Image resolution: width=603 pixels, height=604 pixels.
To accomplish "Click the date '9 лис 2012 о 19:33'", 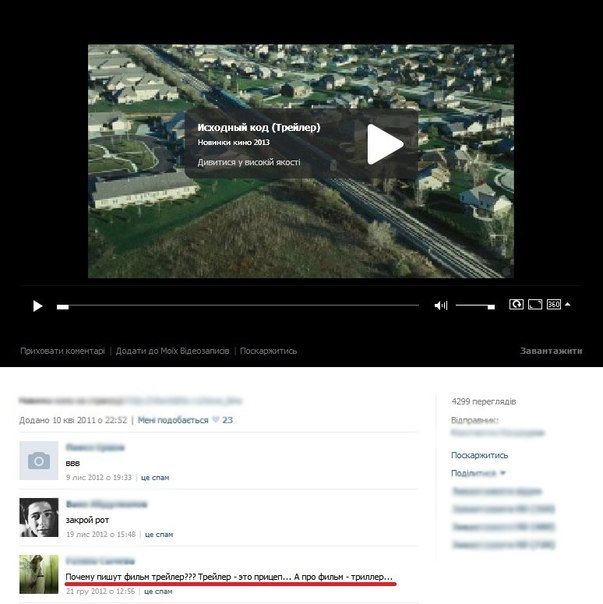I will (x=99, y=477).
